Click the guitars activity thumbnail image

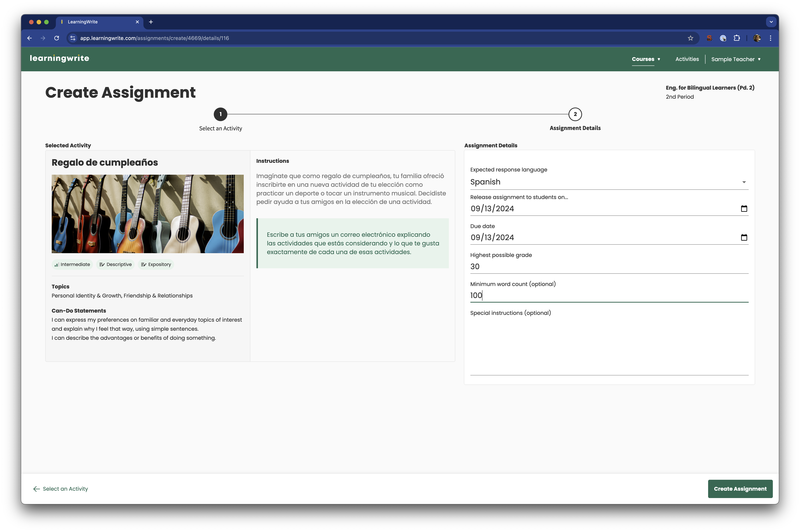coord(147,214)
